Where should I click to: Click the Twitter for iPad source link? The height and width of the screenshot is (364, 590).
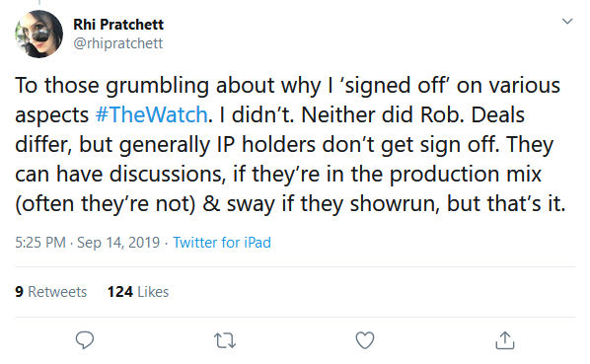point(222,242)
